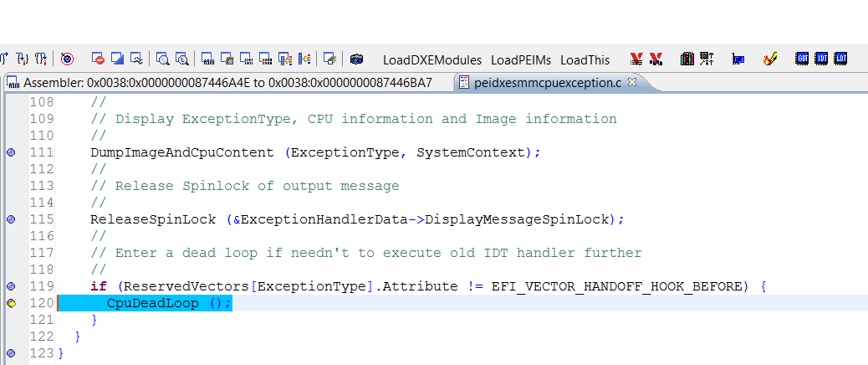
Task: Click the colored list with arrow icon
Action: [285, 58]
